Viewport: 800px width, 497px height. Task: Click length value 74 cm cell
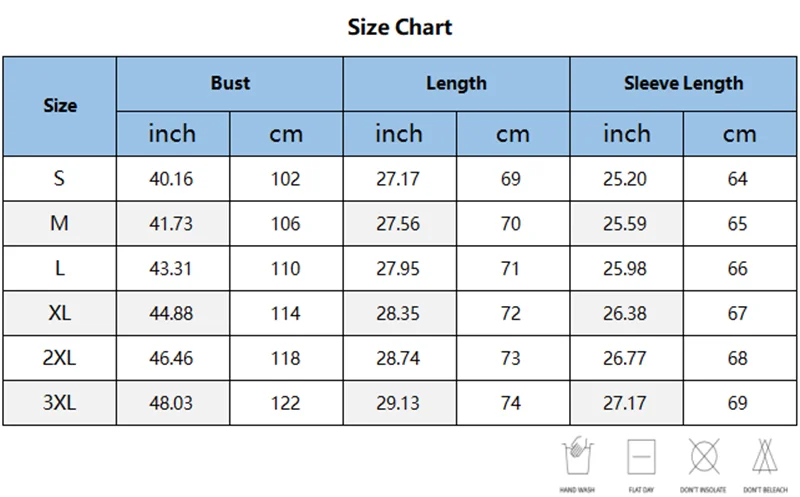click(x=513, y=403)
